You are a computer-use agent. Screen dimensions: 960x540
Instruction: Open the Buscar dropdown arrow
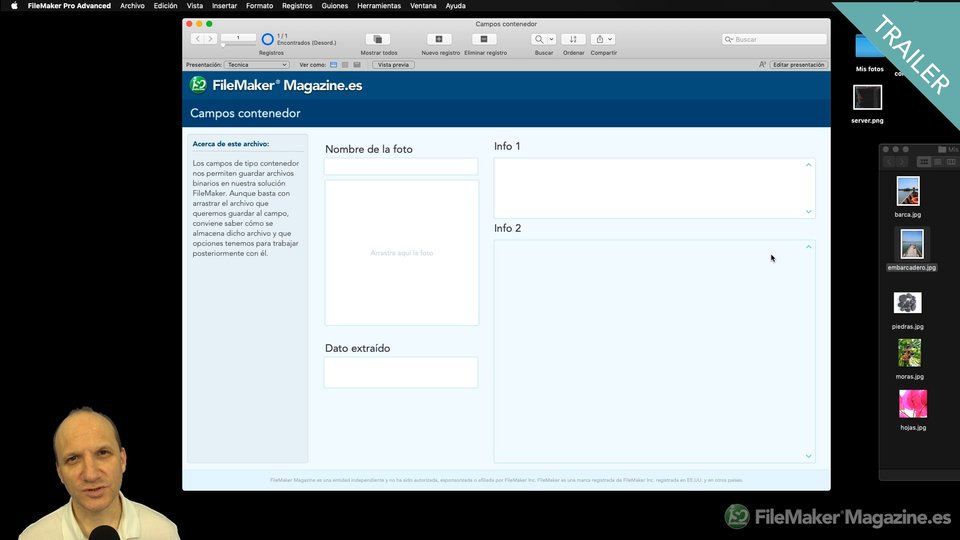point(551,39)
